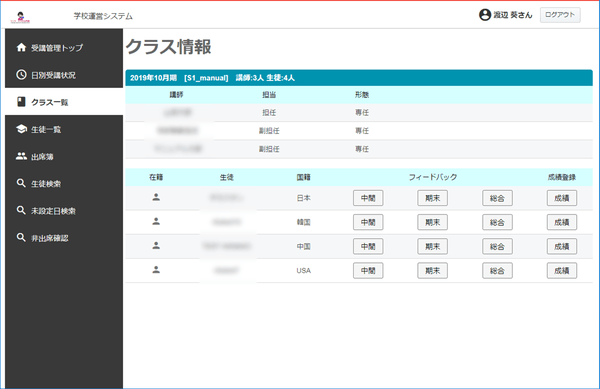Screen dimensions: 600x389
Task: Click the people icon beside 出席簿
Action: coord(21,156)
